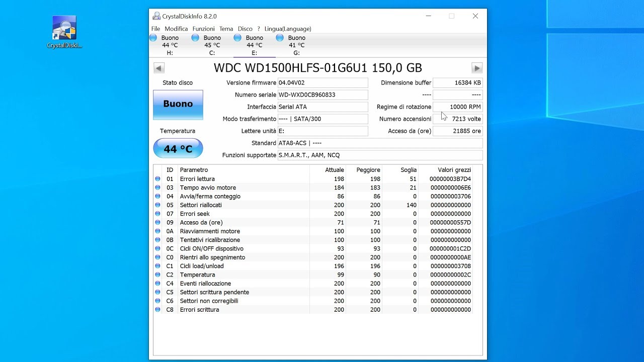Click status dot for Settori riallocati
The height and width of the screenshot is (362, 644).
[x=157, y=205]
